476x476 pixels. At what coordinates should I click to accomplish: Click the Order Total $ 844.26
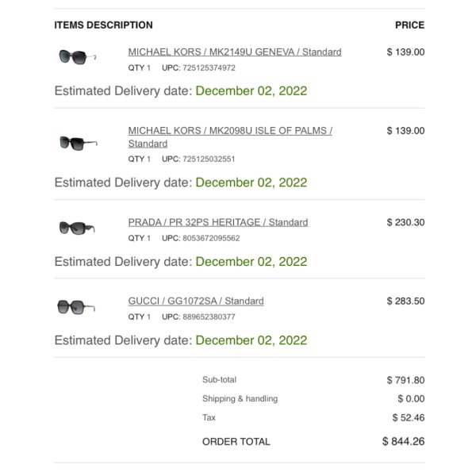404,441
